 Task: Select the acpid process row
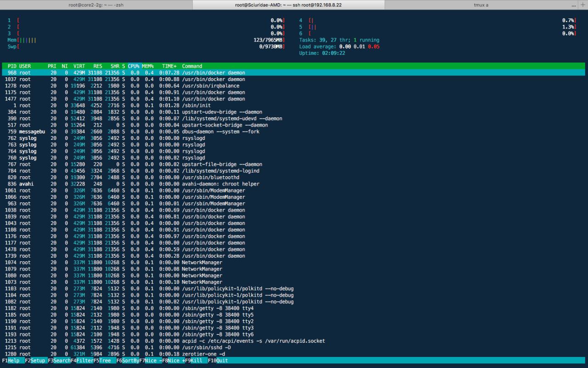click(294, 341)
